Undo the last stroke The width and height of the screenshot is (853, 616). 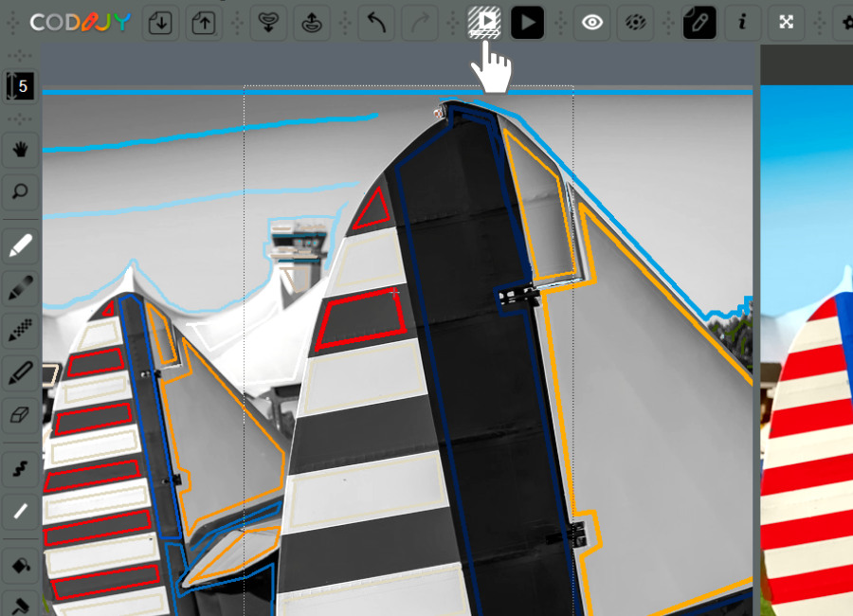(376, 23)
